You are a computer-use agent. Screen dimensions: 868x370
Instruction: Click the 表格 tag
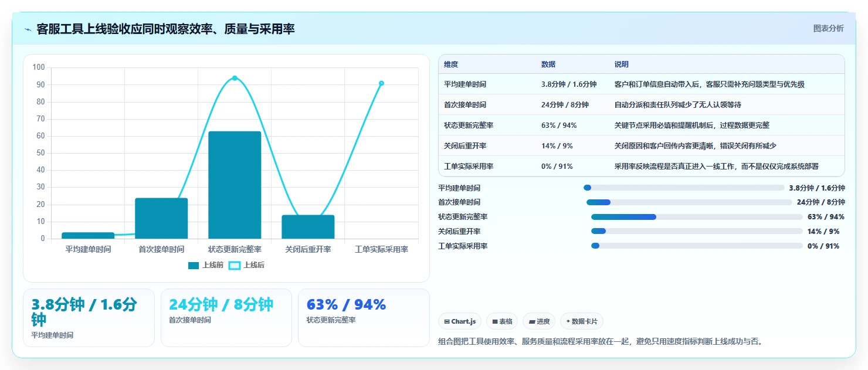pyautogui.click(x=502, y=321)
